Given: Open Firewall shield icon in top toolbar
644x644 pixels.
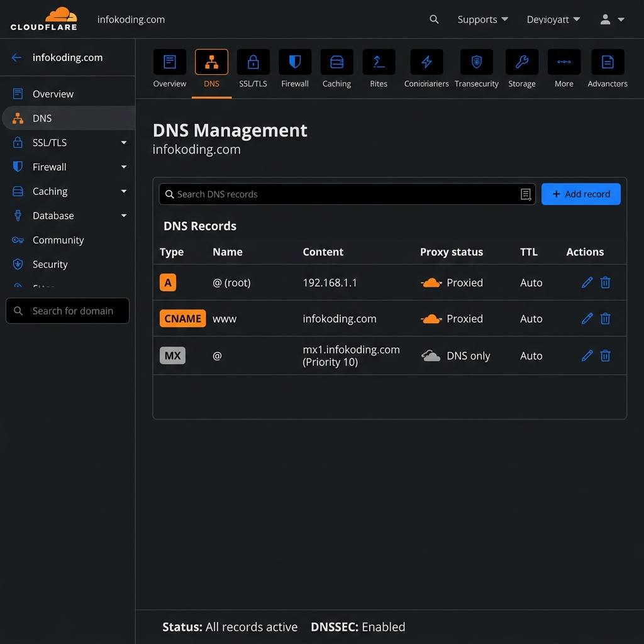Looking at the screenshot, I should click(x=295, y=62).
